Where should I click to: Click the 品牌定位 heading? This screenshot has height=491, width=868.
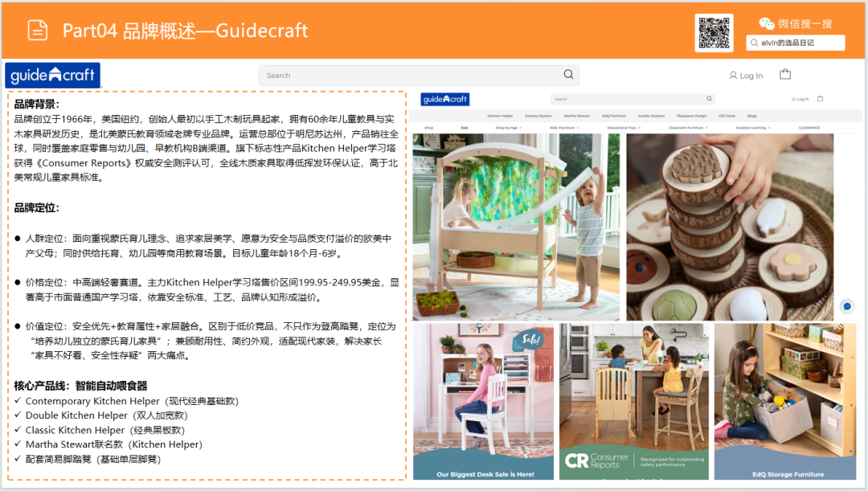36,207
